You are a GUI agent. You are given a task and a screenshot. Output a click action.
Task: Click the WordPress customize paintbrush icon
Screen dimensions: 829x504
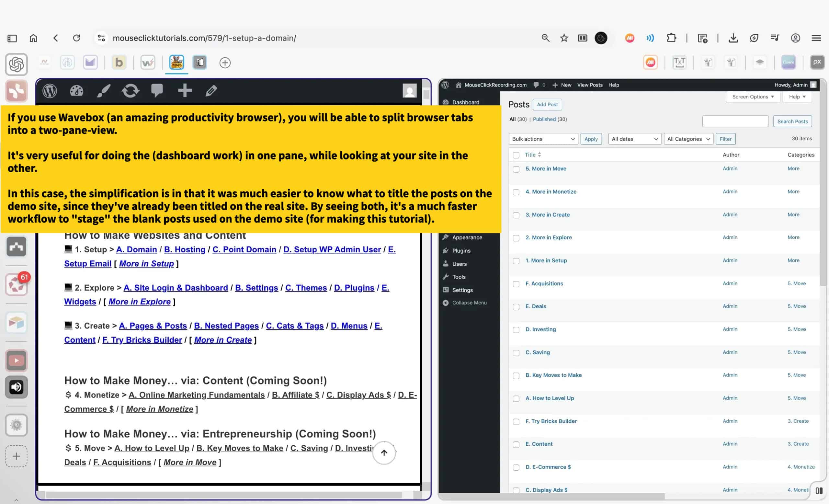[x=103, y=91]
